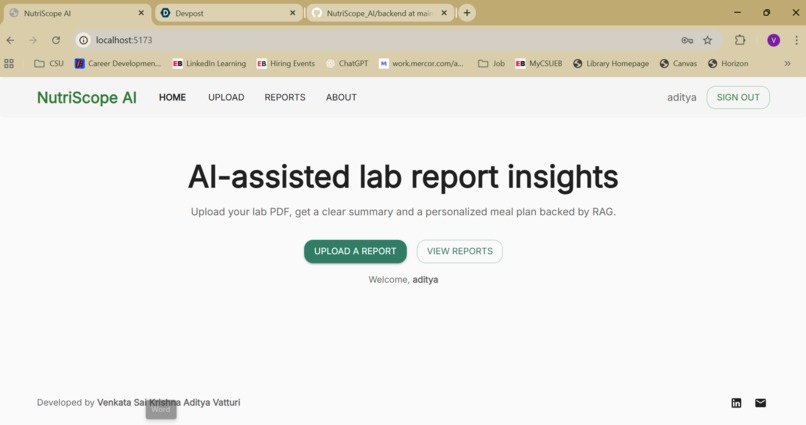Open the apps grid in bookmarks bar
This screenshot has height=425, width=806.
click(9, 64)
